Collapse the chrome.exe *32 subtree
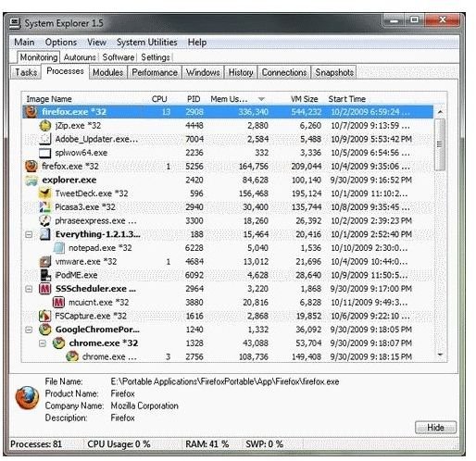 coord(43,343)
